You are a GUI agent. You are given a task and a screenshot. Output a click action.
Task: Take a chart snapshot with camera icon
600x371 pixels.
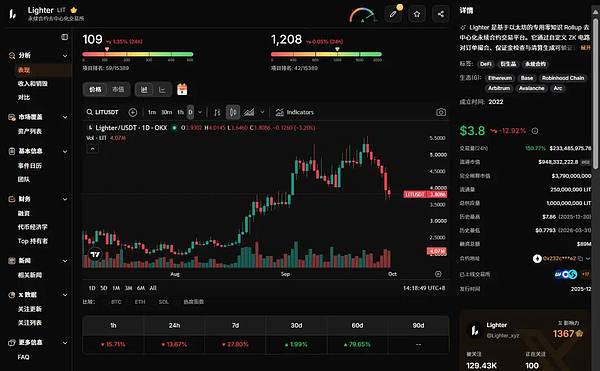(441, 112)
